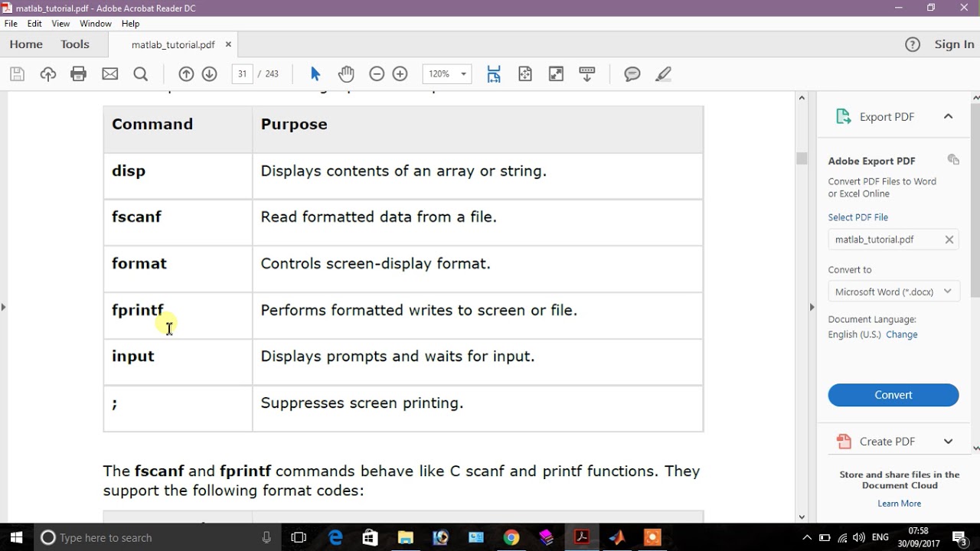980x551 pixels.
Task: Zoom out with the minus icon
Action: click(x=377, y=74)
